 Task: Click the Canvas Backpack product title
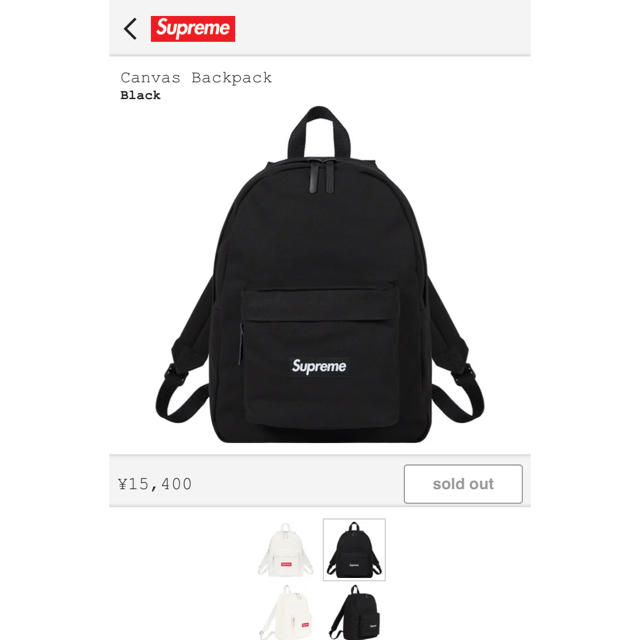point(196,78)
